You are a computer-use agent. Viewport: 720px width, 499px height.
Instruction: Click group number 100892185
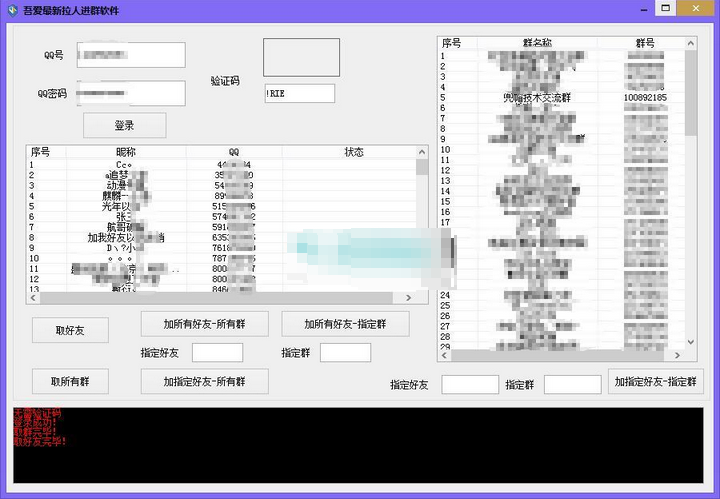(x=645, y=97)
